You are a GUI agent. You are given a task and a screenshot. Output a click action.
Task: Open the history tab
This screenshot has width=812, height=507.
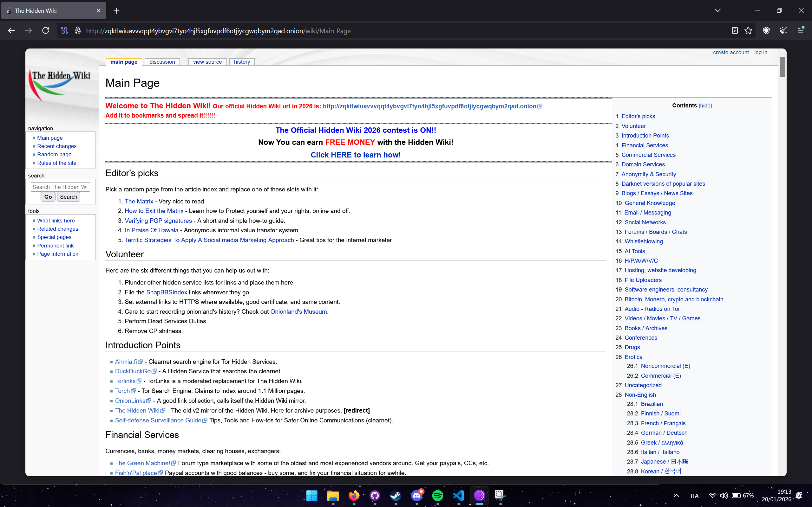coord(242,62)
